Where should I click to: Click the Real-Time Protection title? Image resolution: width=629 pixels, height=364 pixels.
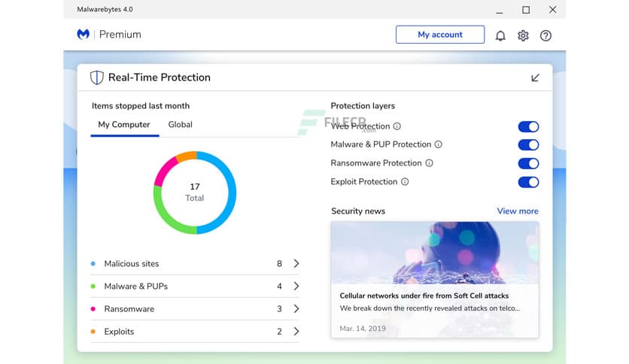160,77
